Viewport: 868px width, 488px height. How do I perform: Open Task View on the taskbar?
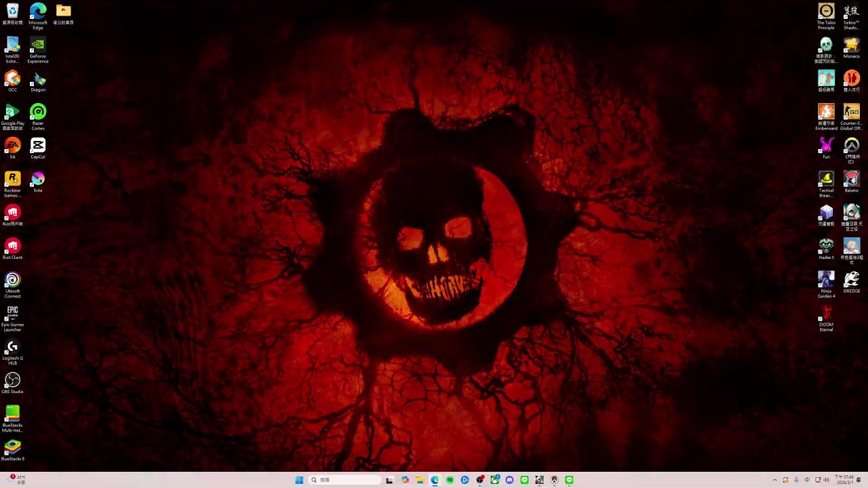(x=389, y=480)
